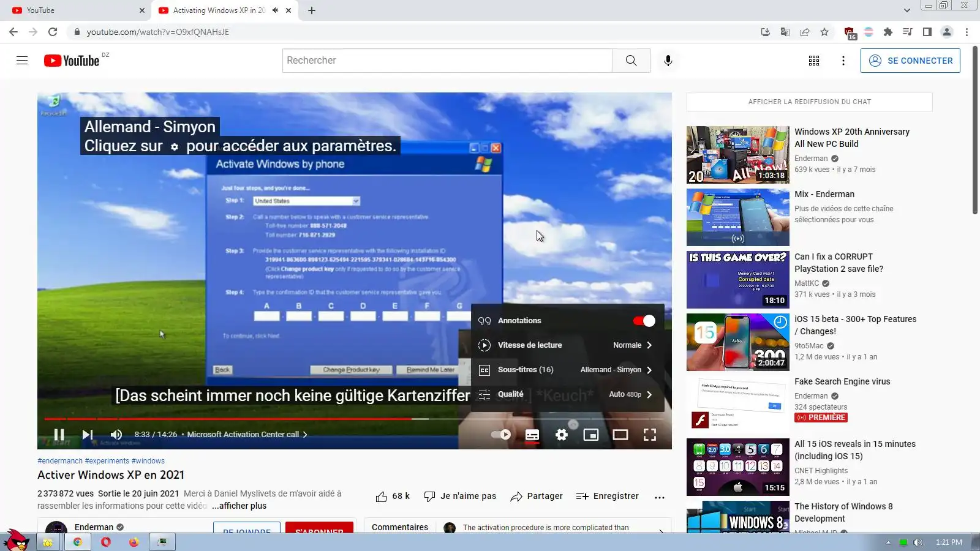This screenshot has height=551, width=980.
Task: Start voice search with the microphone icon
Action: (x=668, y=61)
